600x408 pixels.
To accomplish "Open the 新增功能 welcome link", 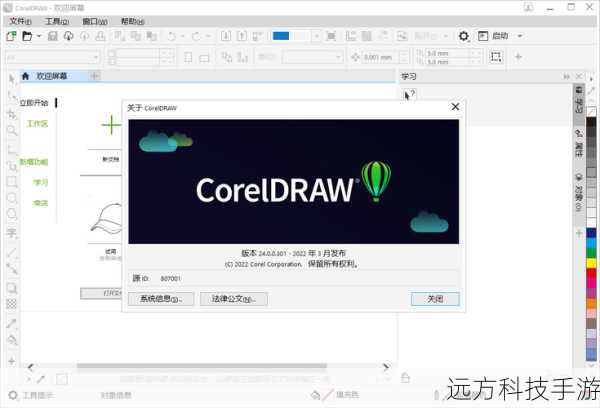I will click(x=34, y=162).
